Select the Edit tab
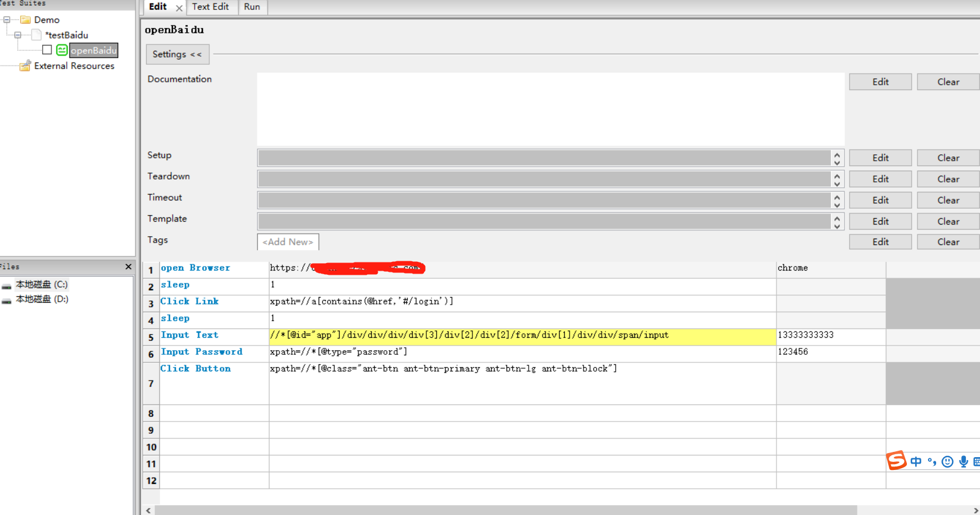 (x=158, y=7)
